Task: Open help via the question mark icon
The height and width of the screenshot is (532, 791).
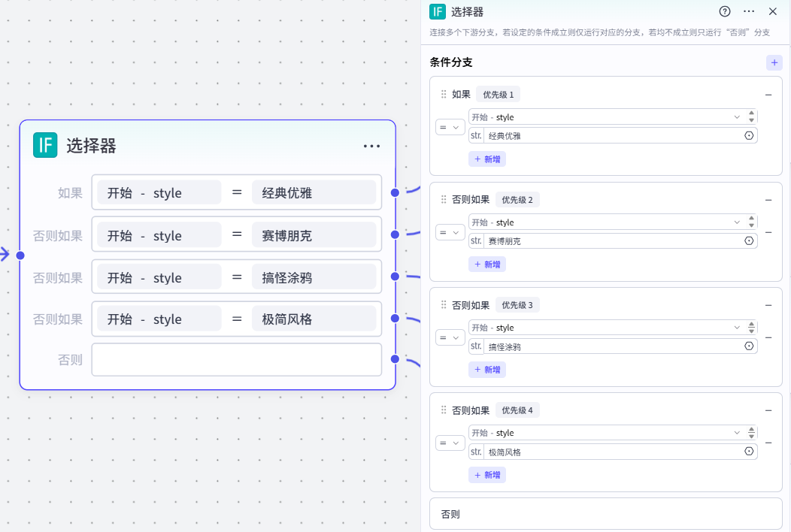Action: coord(724,11)
